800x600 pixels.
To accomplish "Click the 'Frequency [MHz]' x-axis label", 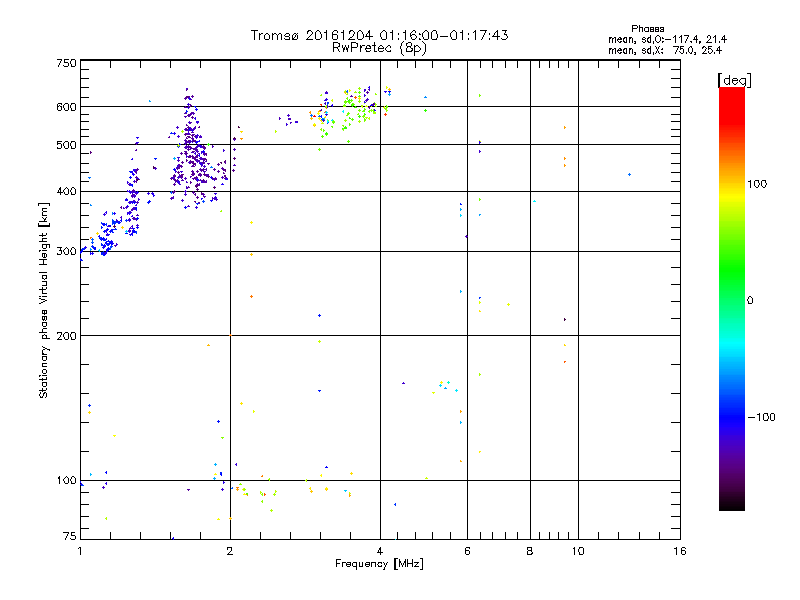I will 379,564.
